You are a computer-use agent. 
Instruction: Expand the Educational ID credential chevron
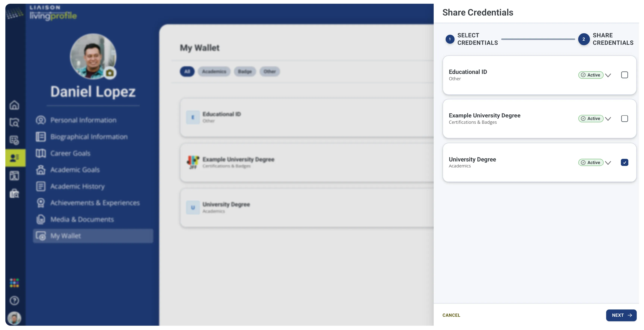click(x=608, y=75)
